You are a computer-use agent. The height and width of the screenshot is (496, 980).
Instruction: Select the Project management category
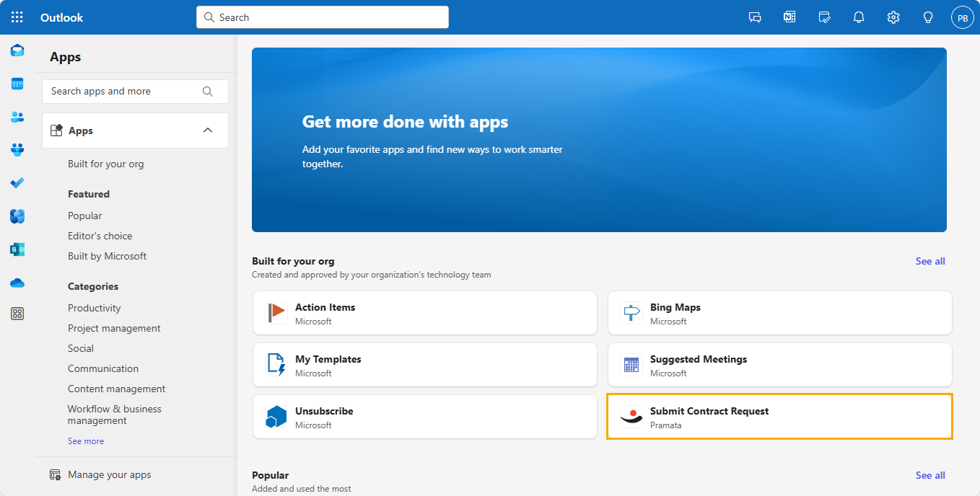click(x=114, y=328)
